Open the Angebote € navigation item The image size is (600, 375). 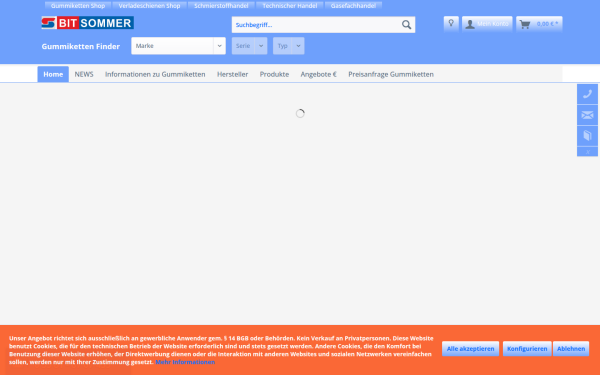coord(318,74)
